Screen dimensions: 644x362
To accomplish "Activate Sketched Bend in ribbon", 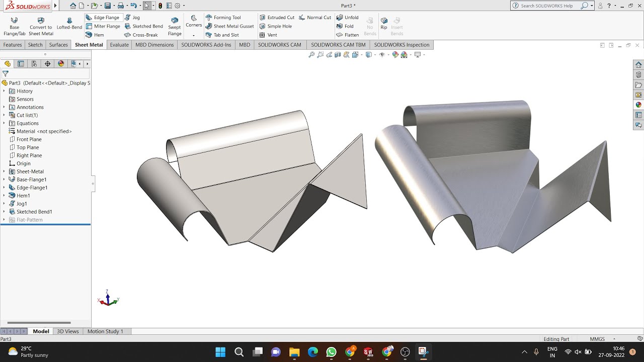I will click(x=144, y=26).
